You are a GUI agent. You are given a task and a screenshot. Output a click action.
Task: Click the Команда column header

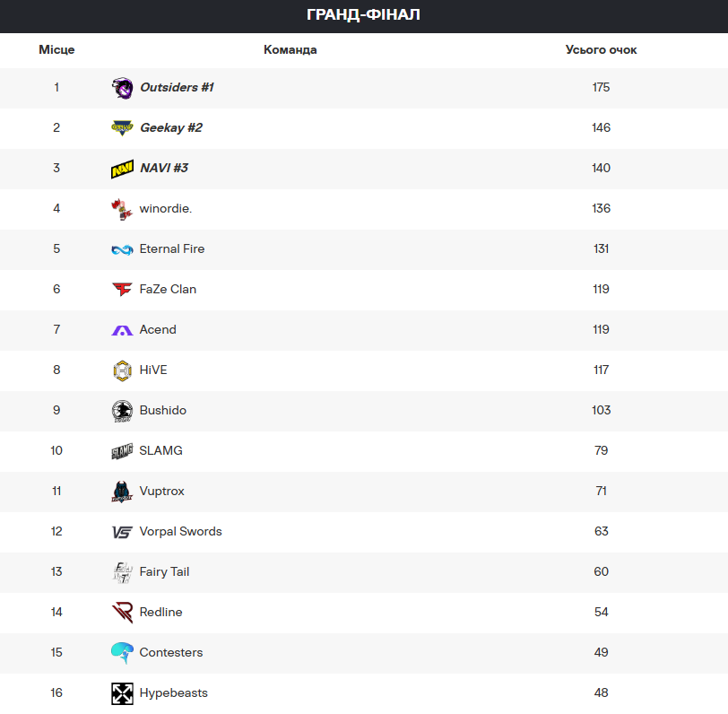click(290, 49)
